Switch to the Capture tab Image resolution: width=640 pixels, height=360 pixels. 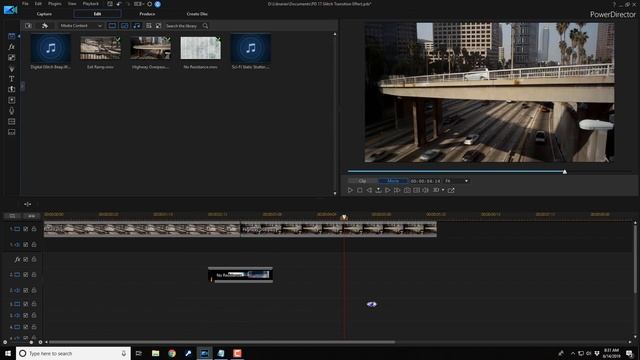pos(44,14)
